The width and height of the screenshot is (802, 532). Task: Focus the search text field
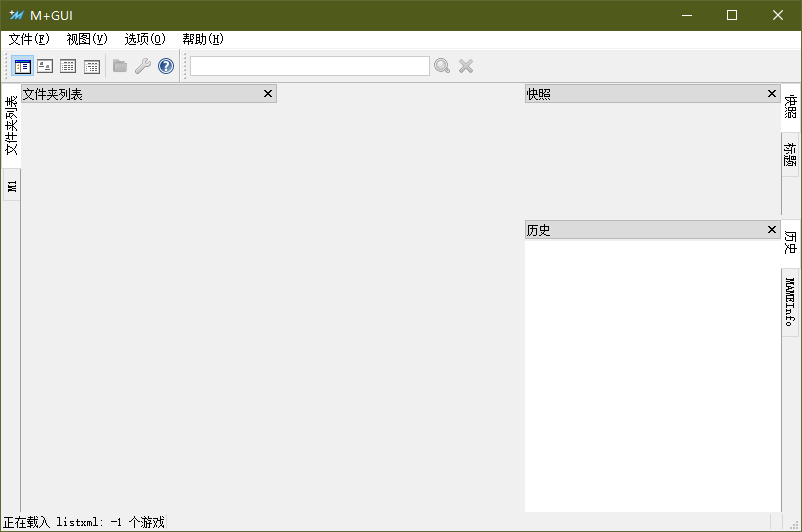click(x=310, y=66)
